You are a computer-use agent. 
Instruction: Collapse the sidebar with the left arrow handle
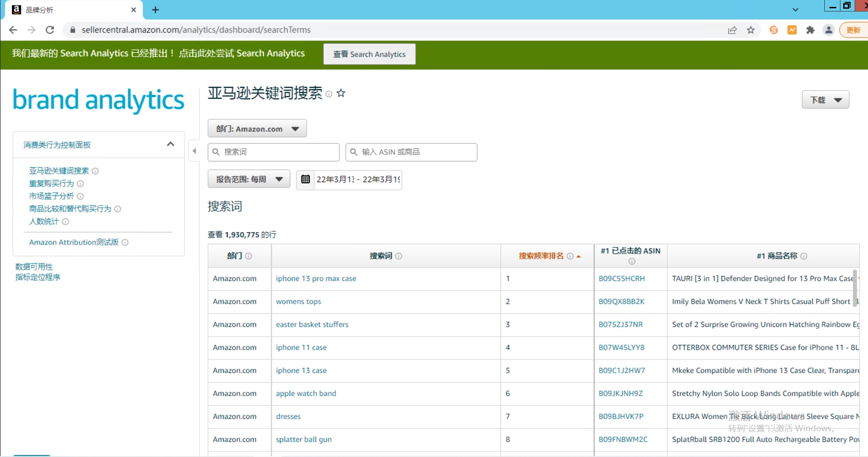tap(194, 151)
